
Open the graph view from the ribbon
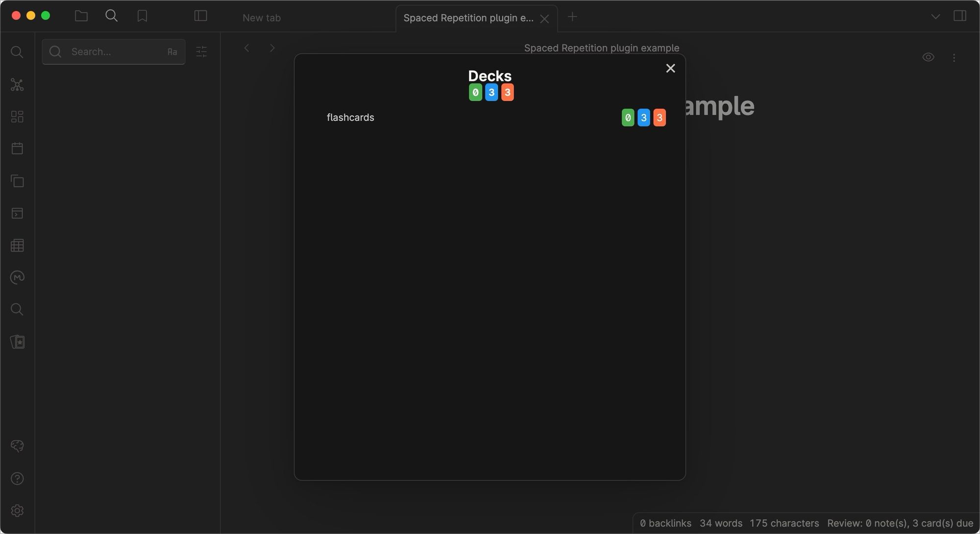17,85
